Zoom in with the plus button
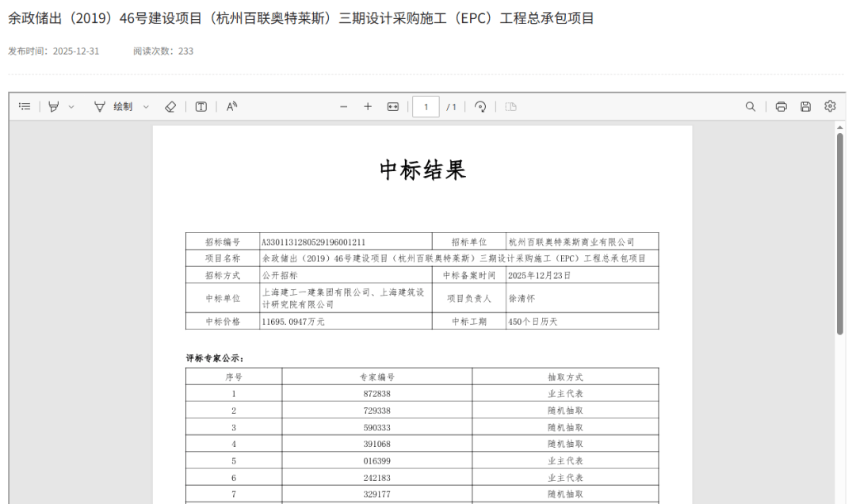Image resolution: width=856 pixels, height=504 pixels. pos(368,107)
